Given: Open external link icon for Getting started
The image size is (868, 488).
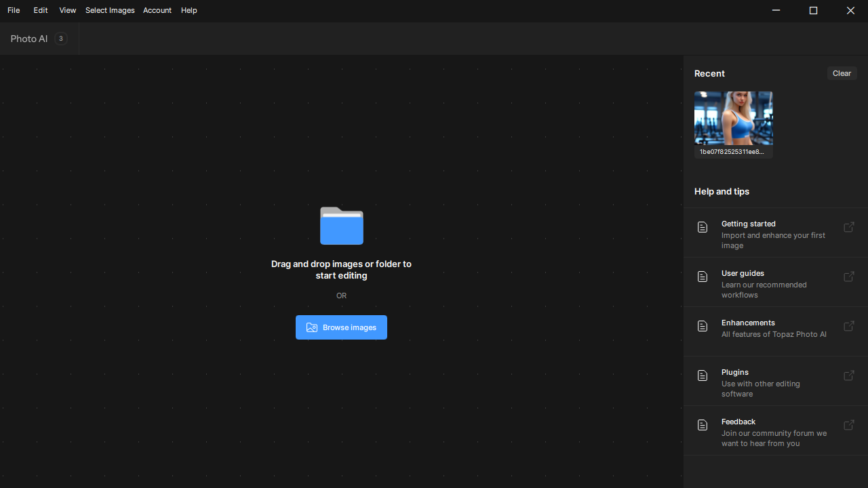Looking at the screenshot, I should tap(848, 227).
